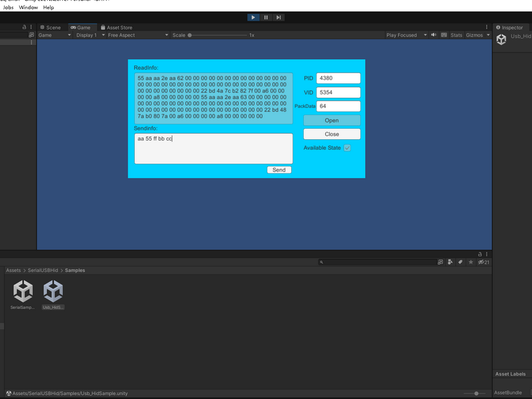The height and width of the screenshot is (399, 532).
Task: Toggle the shortcuts keyboard icon in Game toolbar
Action: click(444, 35)
